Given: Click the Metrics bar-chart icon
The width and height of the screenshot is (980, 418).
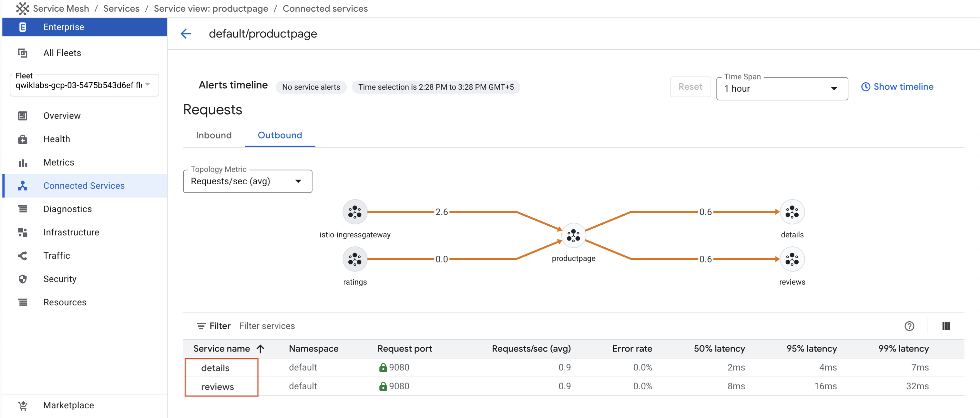Looking at the screenshot, I should pyautogui.click(x=22, y=163).
